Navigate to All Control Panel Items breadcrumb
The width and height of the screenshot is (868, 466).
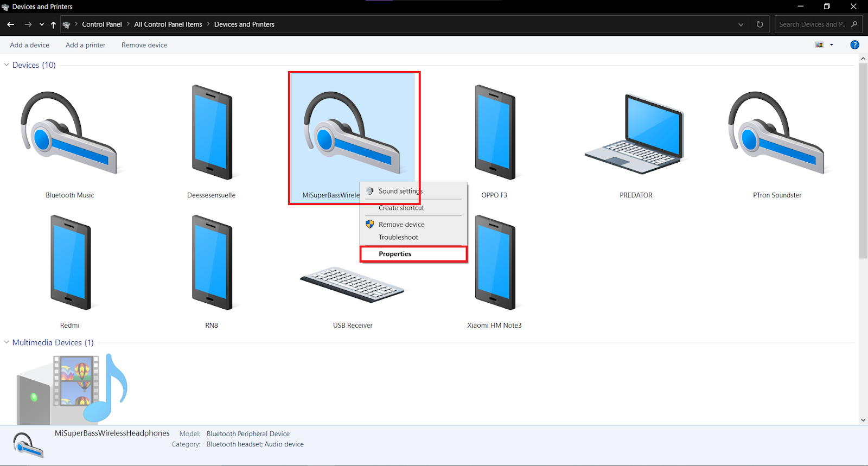(168, 24)
